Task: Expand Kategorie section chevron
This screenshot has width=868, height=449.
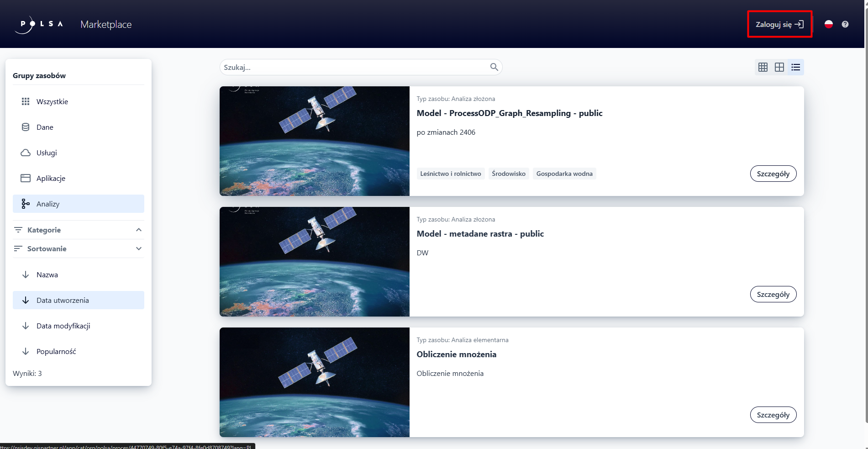Action: pyautogui.click(x=139, y=230)
